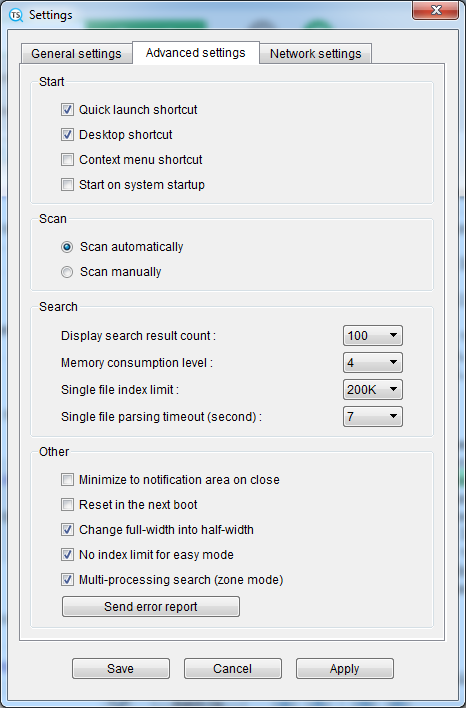Click the Send error report button
The width and height of the screenshot is (466, 708).
tap(151, 606)
